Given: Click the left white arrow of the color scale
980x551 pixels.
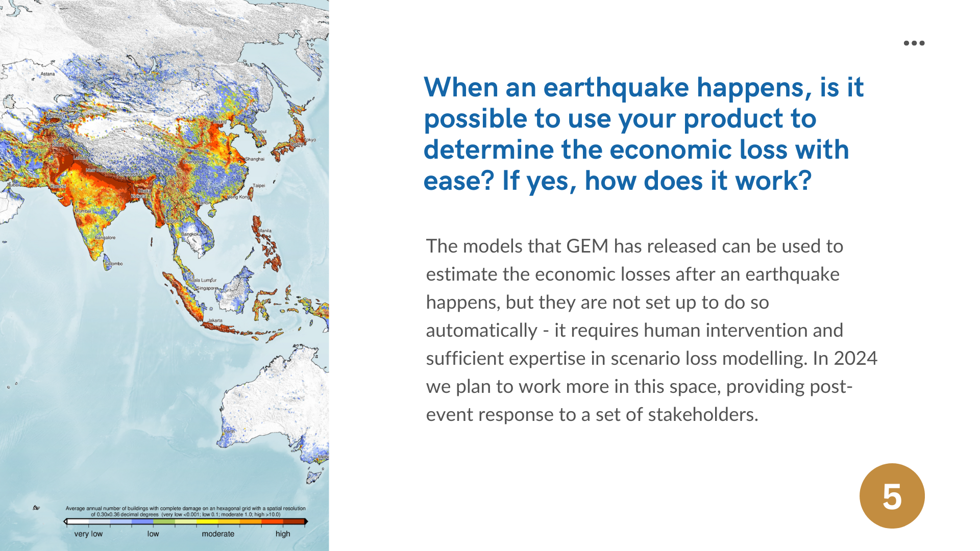Looking at the screenshot, I should pyautogui.click(x=65, y=521).
